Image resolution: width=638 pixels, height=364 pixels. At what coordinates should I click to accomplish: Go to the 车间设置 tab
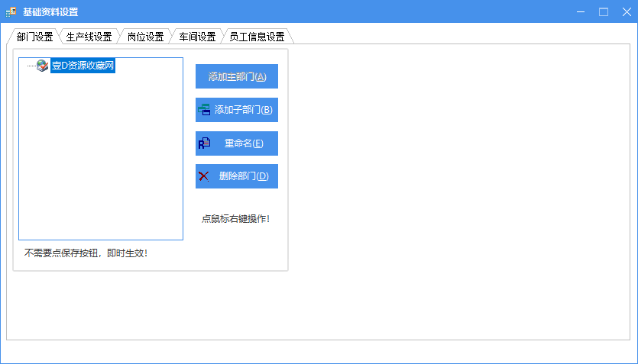(197, 37)
